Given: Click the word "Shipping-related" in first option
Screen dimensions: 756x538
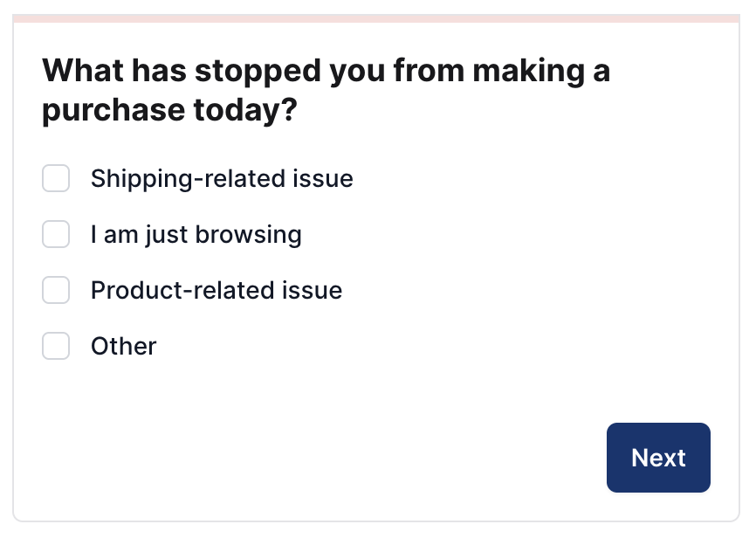Looking at the screenshot, I should [x=188, y=179].
